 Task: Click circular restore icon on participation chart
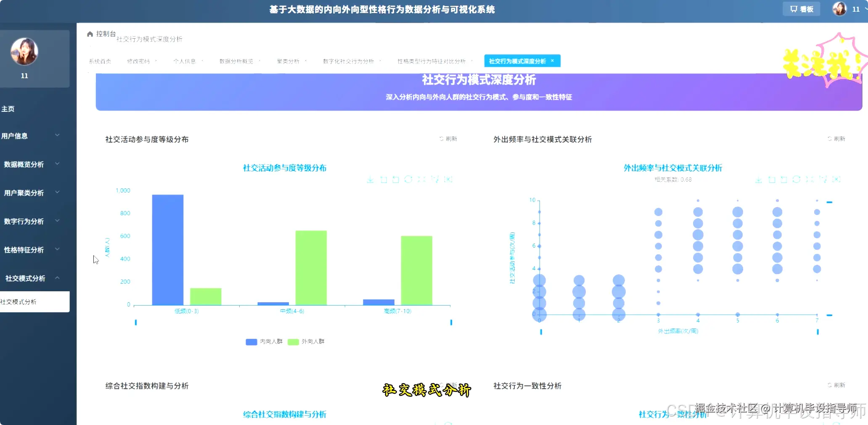[408, 180]
